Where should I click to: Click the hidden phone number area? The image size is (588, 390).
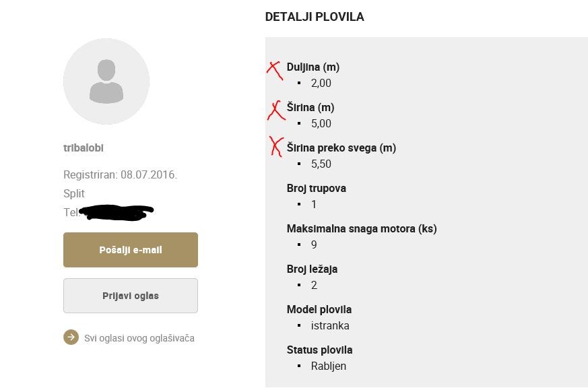pyautogui.click(x=115, y=212)
